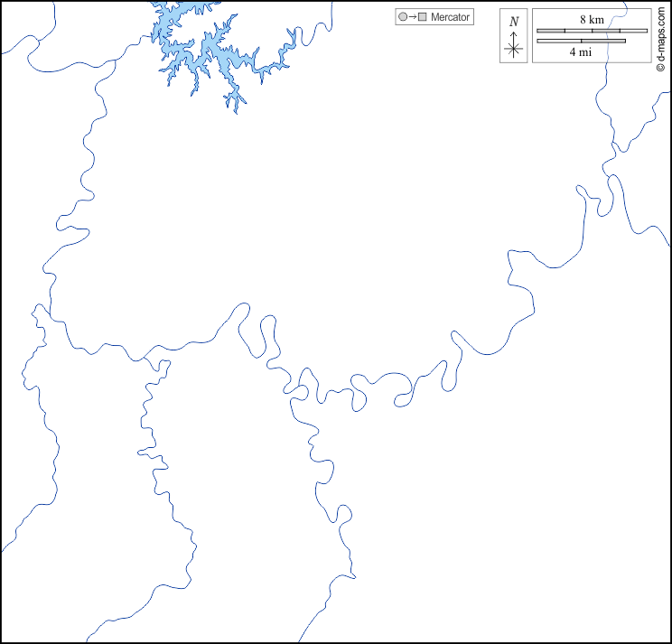Click the mile scale bar
The height and width of the screenshot is (644, 672).
pos(581,42)
